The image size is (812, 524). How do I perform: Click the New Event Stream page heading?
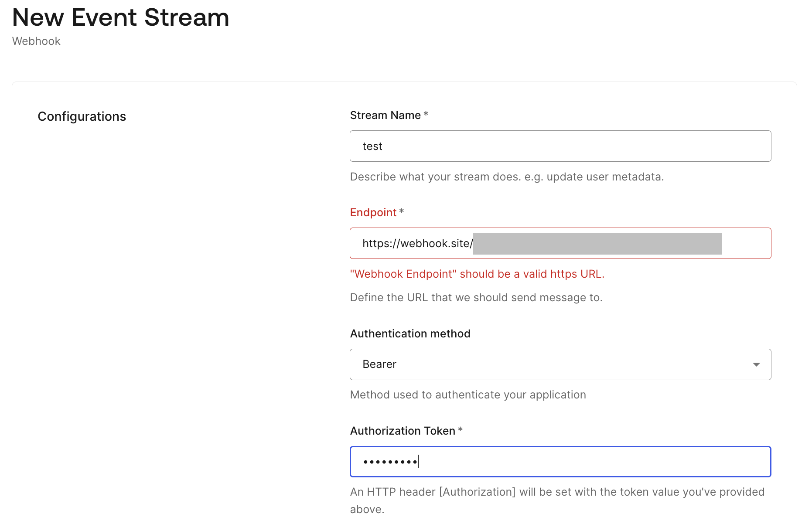pos(121,17)
